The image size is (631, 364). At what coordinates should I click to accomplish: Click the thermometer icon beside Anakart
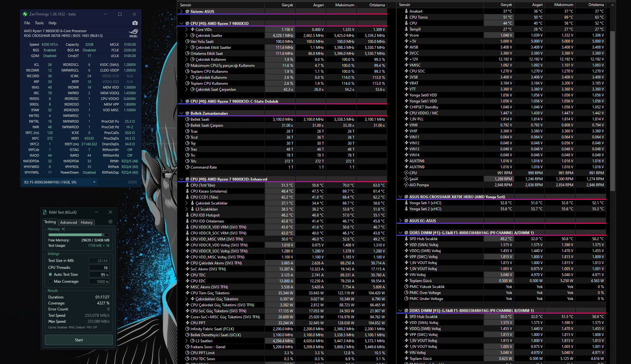[406, 11]
